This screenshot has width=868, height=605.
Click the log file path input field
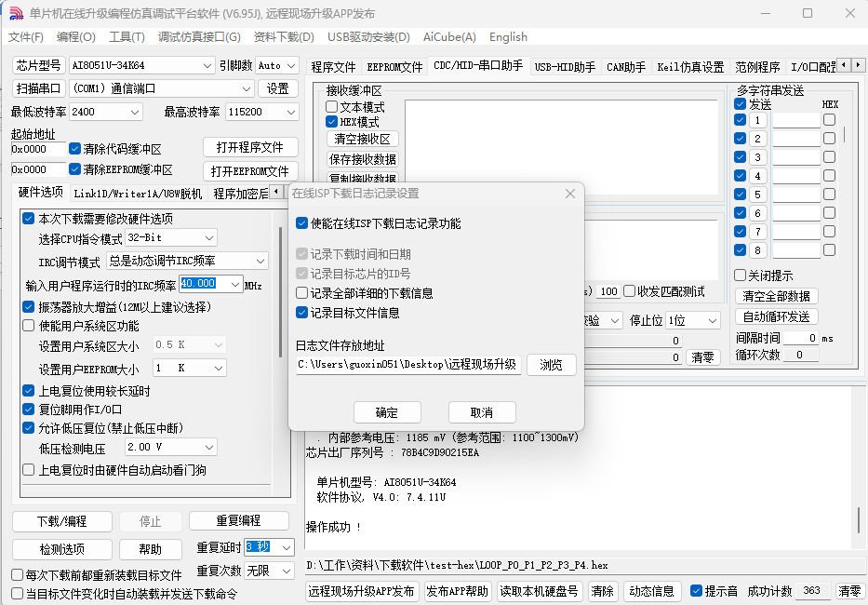[408, 365]
